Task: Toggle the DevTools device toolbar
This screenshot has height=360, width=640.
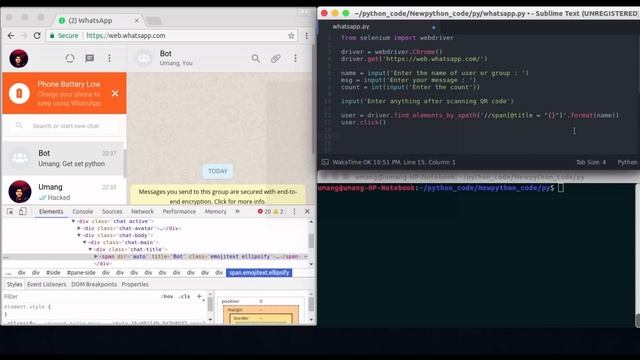Action: coord(23,211)
